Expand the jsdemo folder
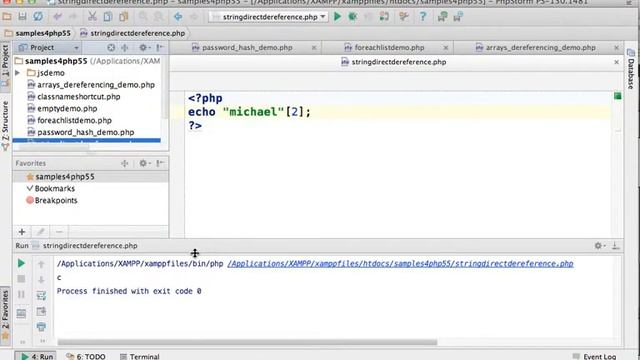Image resolution: width=640 pixels, height=360 pixels. pos(18,73)
